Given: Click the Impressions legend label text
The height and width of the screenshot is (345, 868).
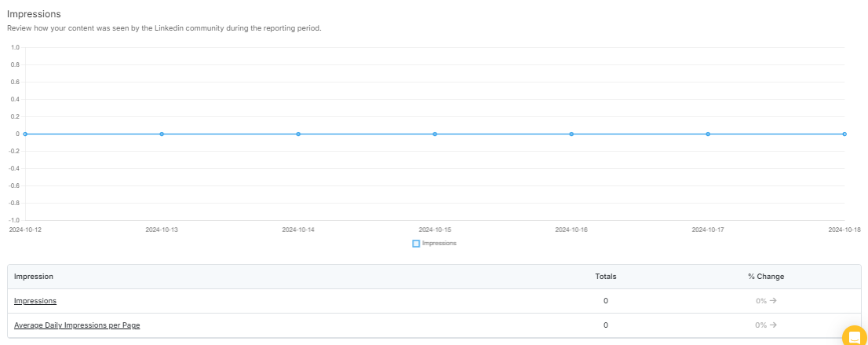Looking at the screenshot, I should coord(439,243).
